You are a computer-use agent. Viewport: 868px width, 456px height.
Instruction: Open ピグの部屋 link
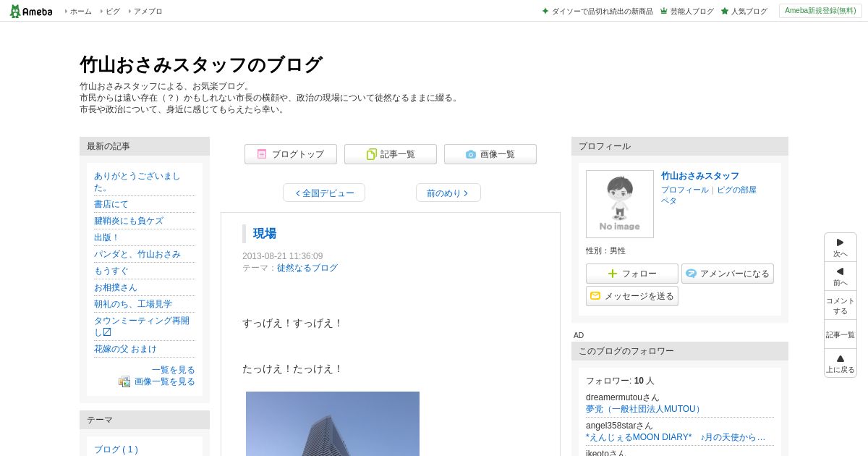pos(736,190)
